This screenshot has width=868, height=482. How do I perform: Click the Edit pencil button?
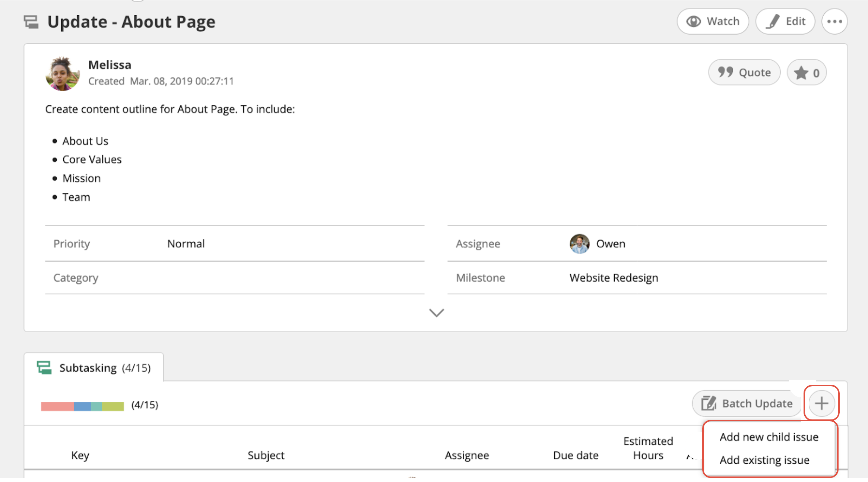(785, 22)
